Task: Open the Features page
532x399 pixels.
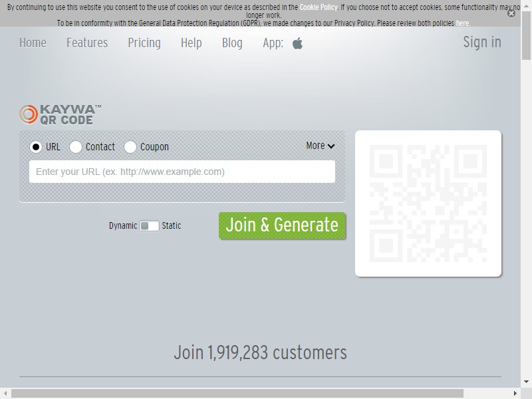Action: pyautogui.click(x=87, y=43)
